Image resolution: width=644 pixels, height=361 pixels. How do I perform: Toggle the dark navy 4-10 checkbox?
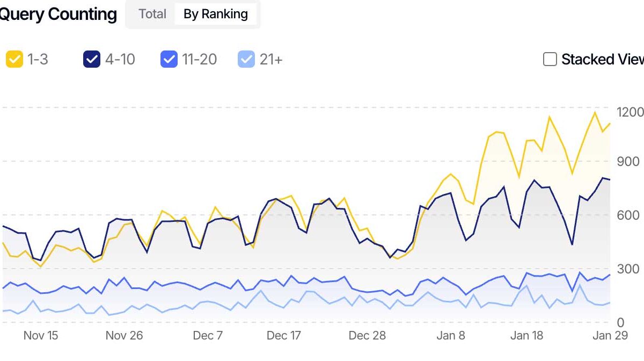(x=92, y=59)
